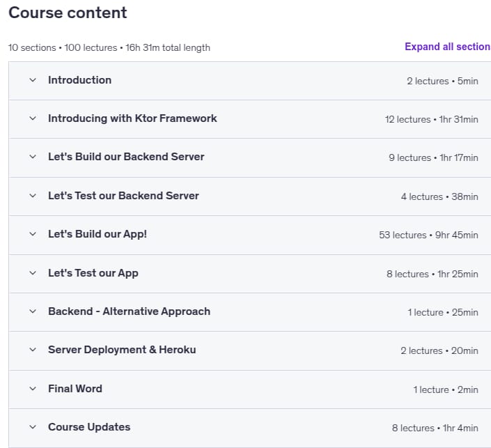
Task: Open Introducing with Ktor Framework title
Action: 132,118
